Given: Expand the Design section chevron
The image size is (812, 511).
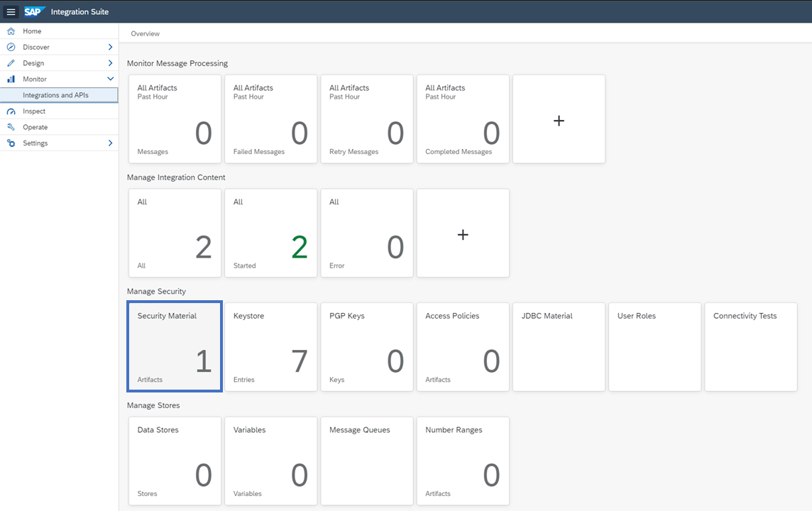Looking at the screenshot, I should pos(110,63).
